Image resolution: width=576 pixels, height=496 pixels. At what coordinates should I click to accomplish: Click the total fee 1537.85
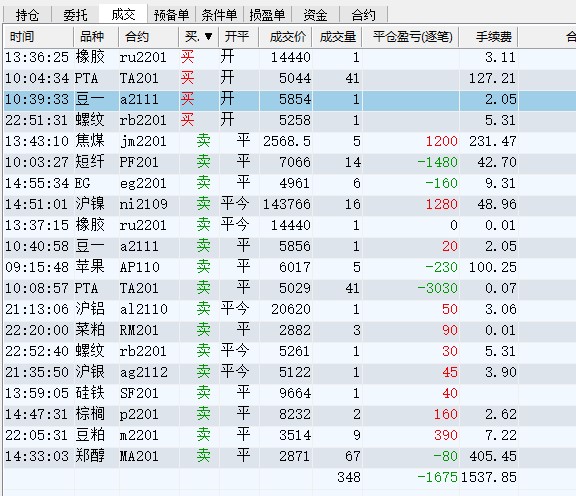pos(489,477)
